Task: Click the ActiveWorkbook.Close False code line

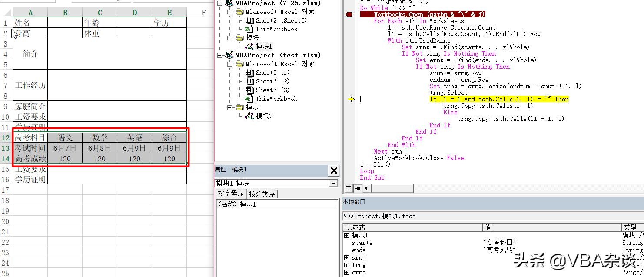Action: tap(419, 158)
